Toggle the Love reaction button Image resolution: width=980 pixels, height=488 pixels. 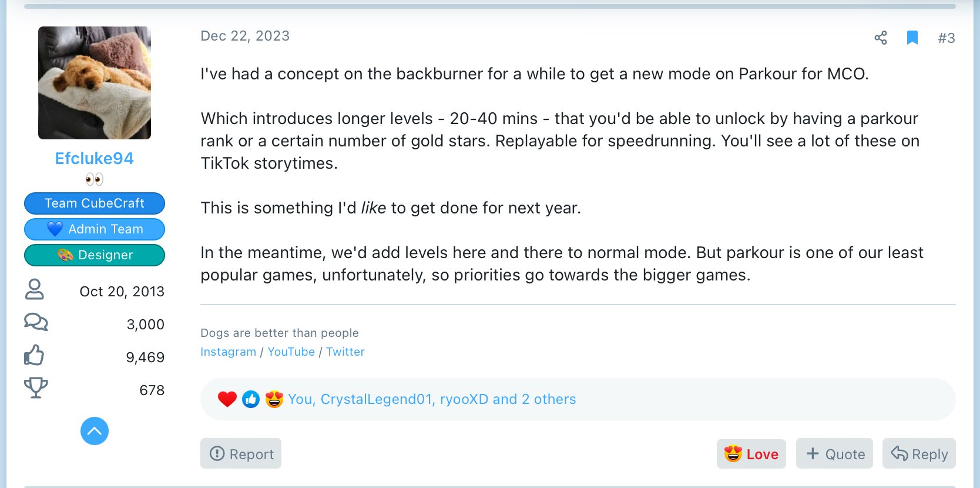(x=751, y=453)
